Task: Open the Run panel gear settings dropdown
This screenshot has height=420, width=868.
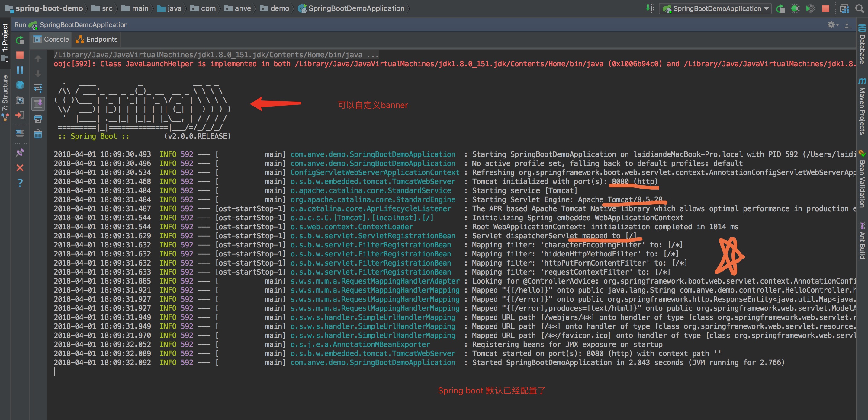Action: coord(833,24)
